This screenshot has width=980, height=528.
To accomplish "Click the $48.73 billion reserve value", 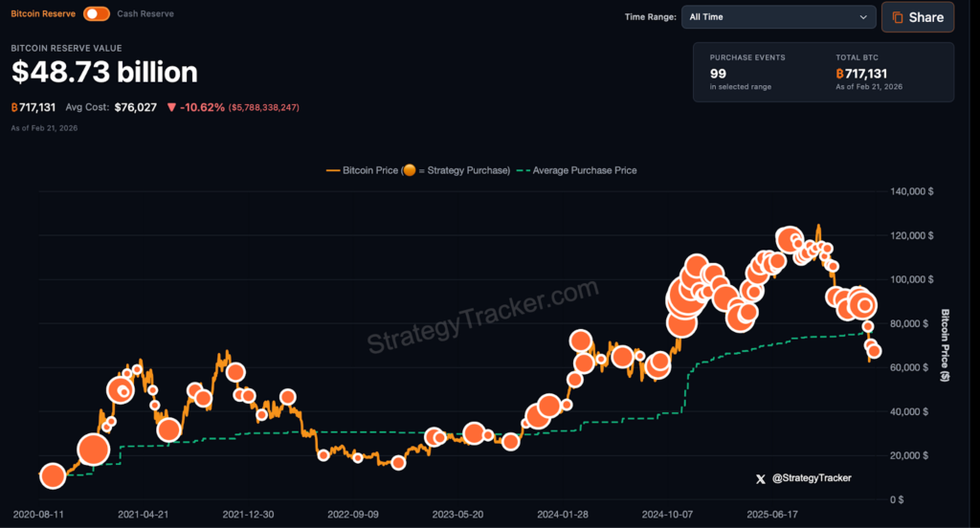I will 104,72.
